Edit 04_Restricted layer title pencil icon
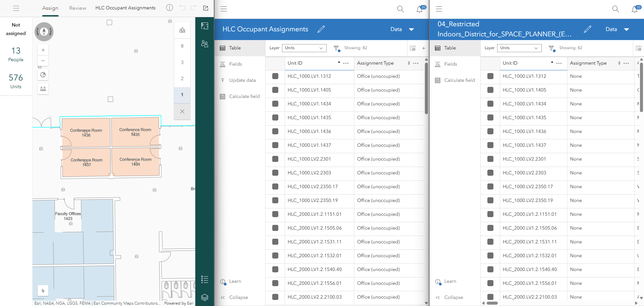Screen dimensions: 644x306 click(x=588, y=29)
